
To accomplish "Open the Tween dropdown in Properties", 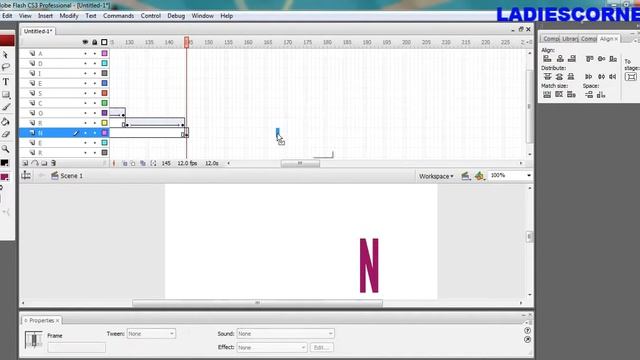I will (151, 333).
